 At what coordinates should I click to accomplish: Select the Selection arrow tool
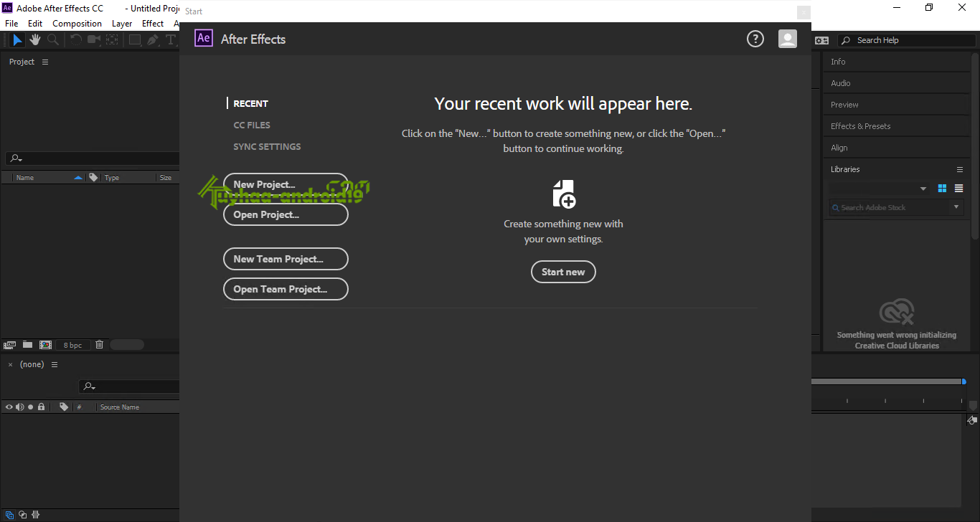[x=17, y=40]
